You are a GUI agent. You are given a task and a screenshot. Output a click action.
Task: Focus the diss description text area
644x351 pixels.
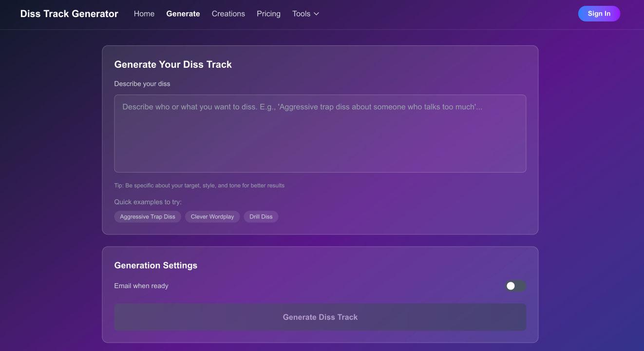coord(320,134)
